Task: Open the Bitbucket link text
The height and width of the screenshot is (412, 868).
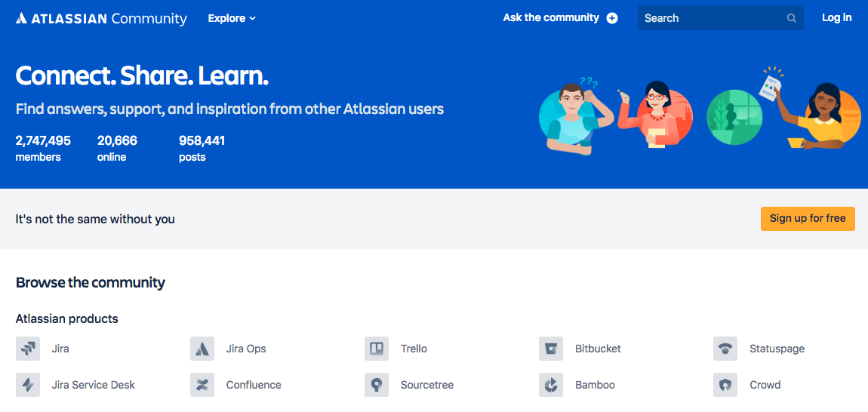Action: coord(598,349)
